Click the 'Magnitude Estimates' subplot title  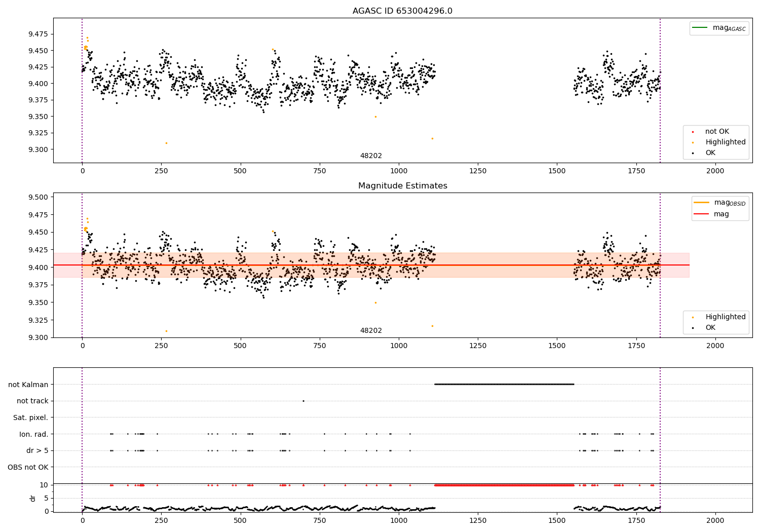(402, 186)
